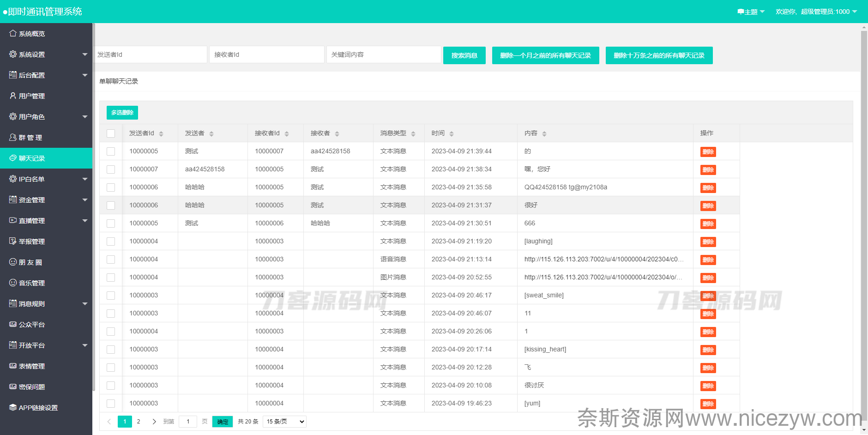Click the 音乐管理 smiley icon

13,283
